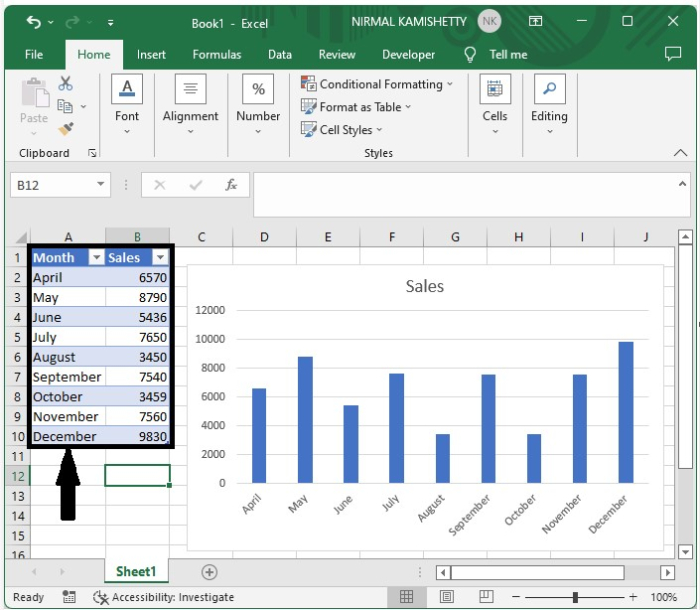Switch to the Formulas tab
Image resolution: width=700 pixels, height=610 pixels.
[216, 55]
